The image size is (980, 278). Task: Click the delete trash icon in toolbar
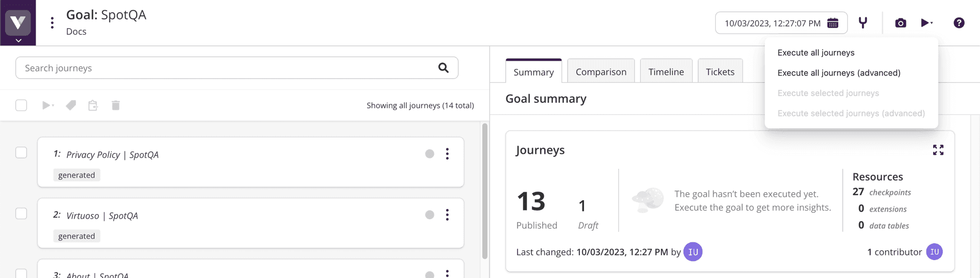click(x=116, y=105)
